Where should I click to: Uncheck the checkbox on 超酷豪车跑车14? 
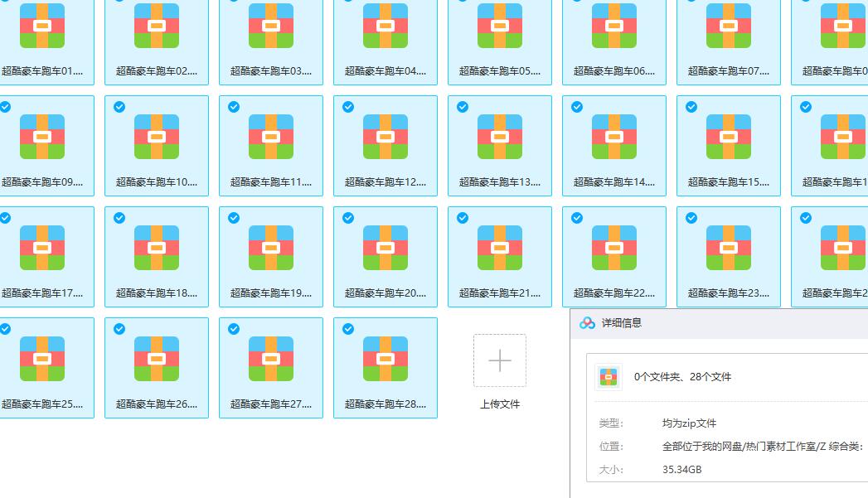[577, 107]
